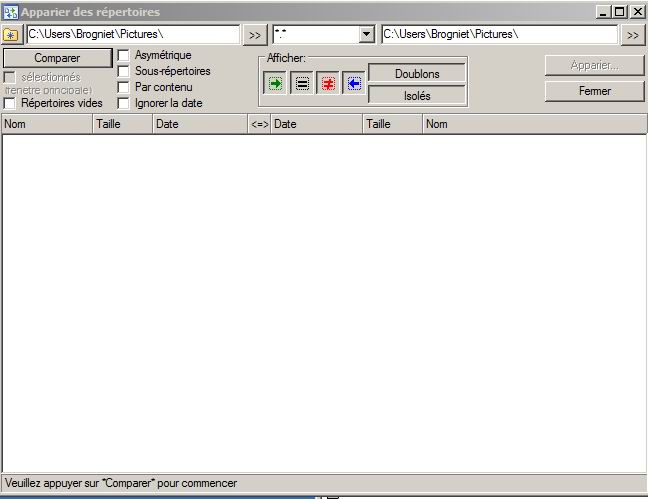648x499 pixels.
Task: Click the left Taille column header
Action: [x=122, y=125]
